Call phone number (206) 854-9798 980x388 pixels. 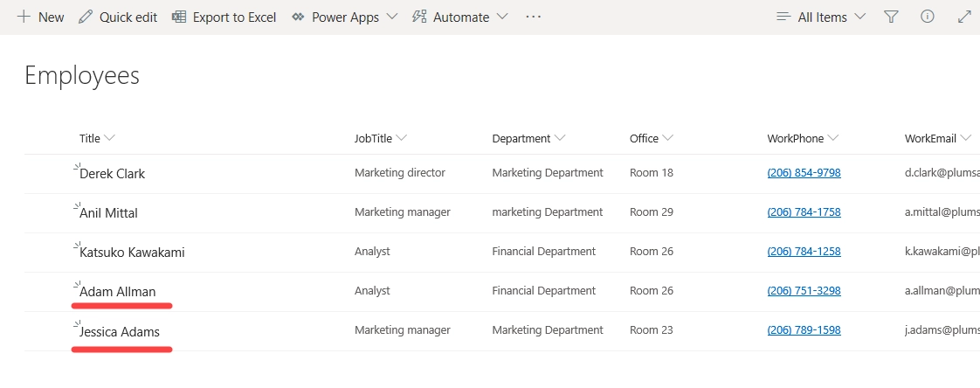(804, 173)
